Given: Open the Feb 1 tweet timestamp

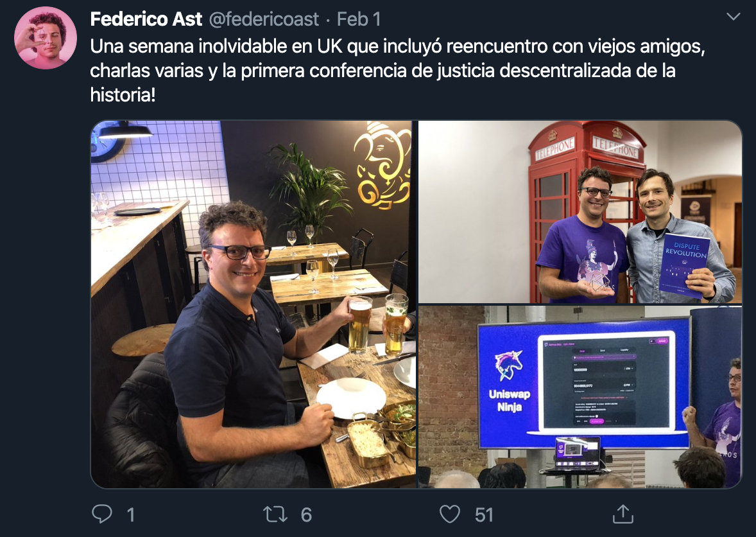Looking at the screenshot, I should (359, 19).
